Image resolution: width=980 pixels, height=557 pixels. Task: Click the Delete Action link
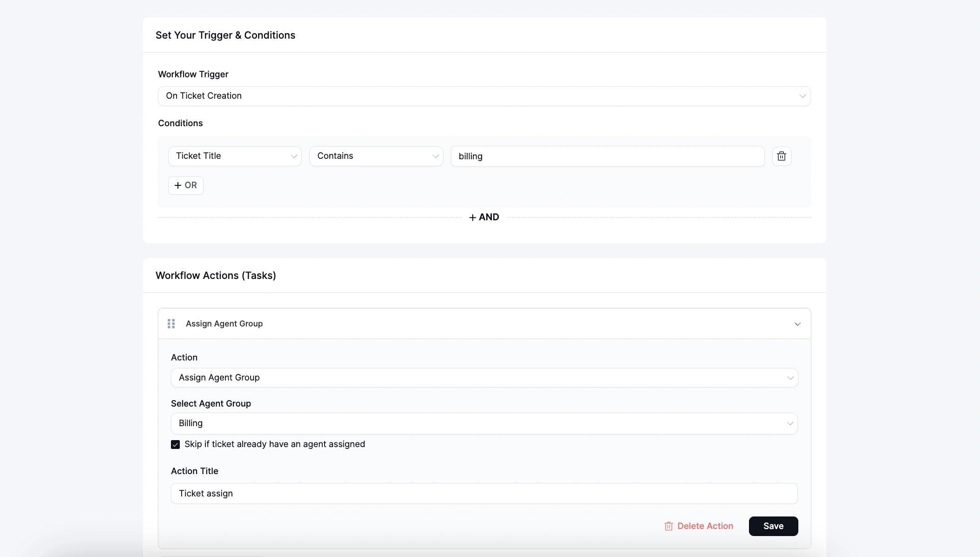[705, 526]
